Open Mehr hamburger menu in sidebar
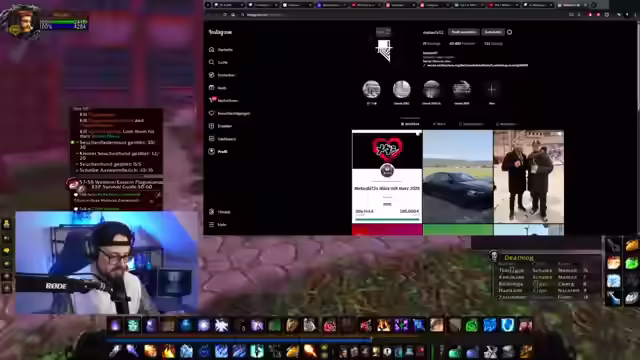 click(218, 224)
